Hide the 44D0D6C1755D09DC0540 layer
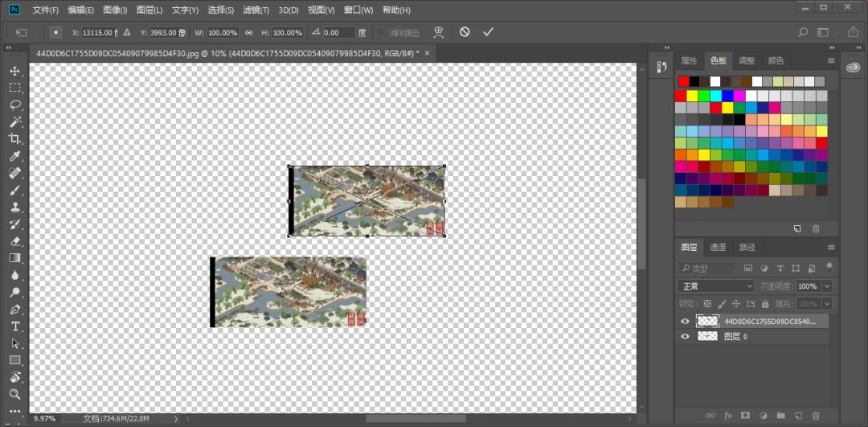The height and width of the screenshot is (427, 868). tap(686, 321)
